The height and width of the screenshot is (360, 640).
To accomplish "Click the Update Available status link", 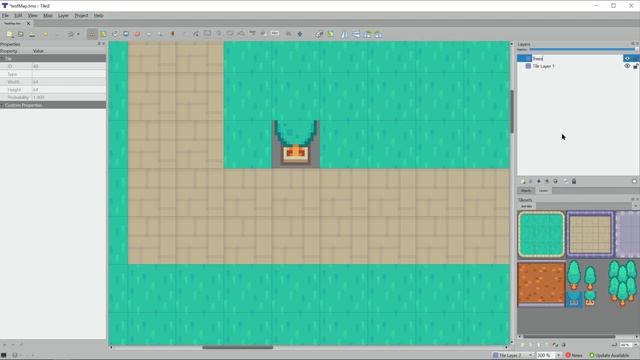I will pyautogui.click(x=612, y=355).
